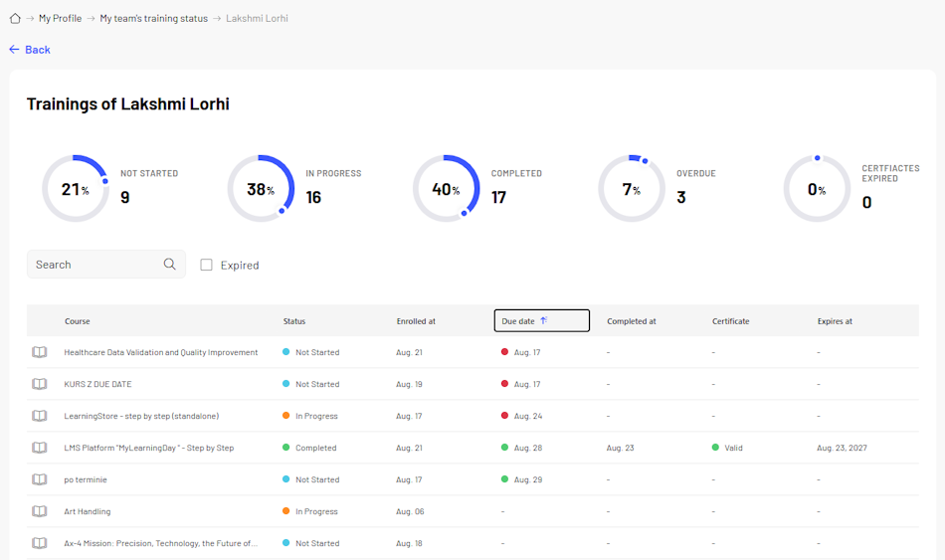
Task: Click the COMPLETED count 17
Action: click(498, 197)
